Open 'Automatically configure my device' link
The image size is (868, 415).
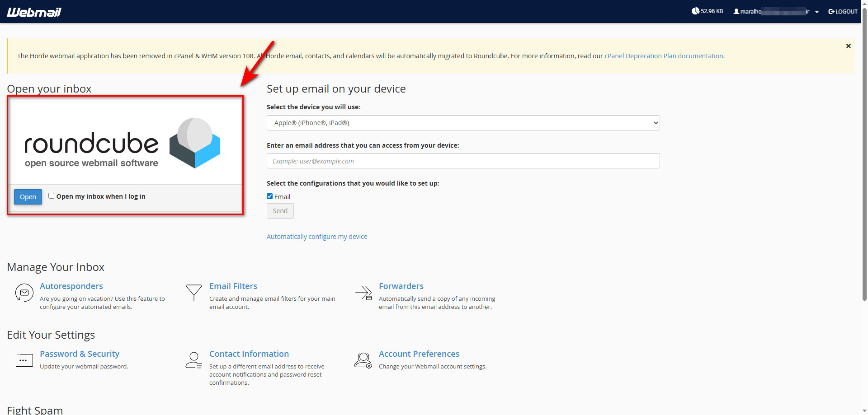pos(317,237)
